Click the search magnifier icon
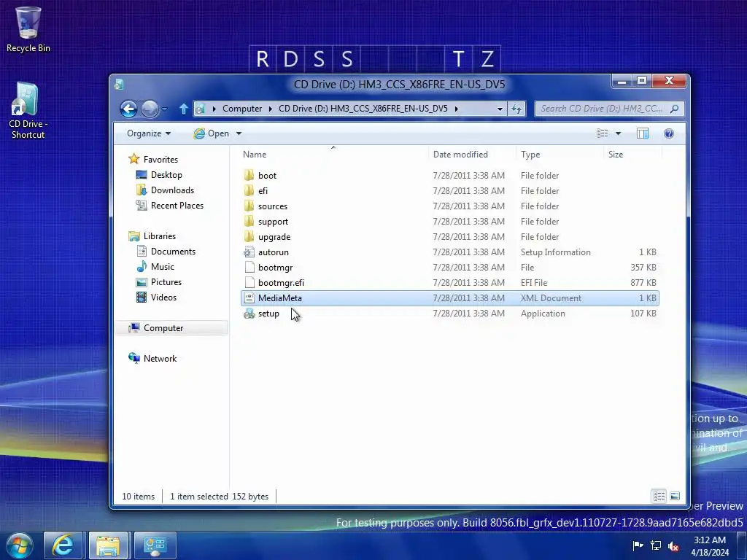 pos(674,109)
